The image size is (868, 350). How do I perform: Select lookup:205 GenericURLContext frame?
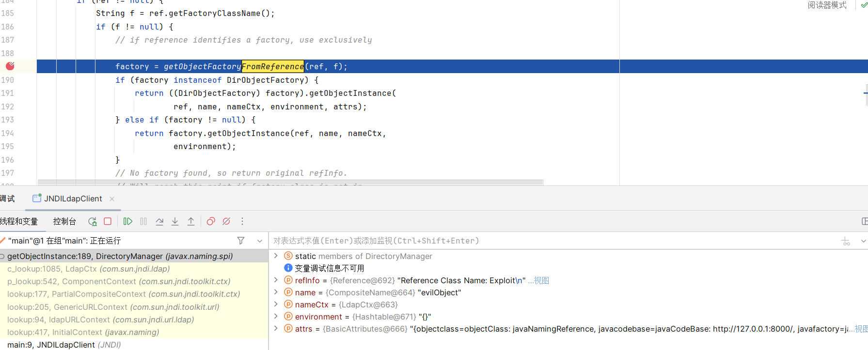click(134, 307)
